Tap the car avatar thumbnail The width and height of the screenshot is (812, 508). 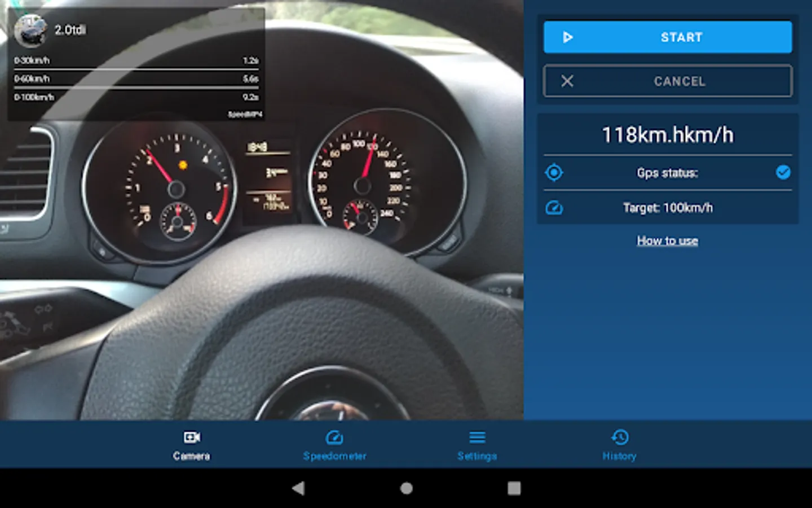(30, 30)
